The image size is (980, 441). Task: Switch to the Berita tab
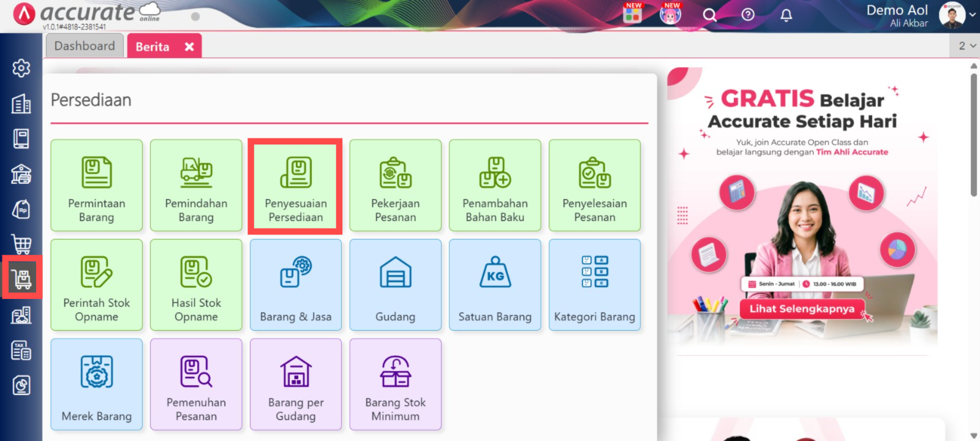coord(153,47)
